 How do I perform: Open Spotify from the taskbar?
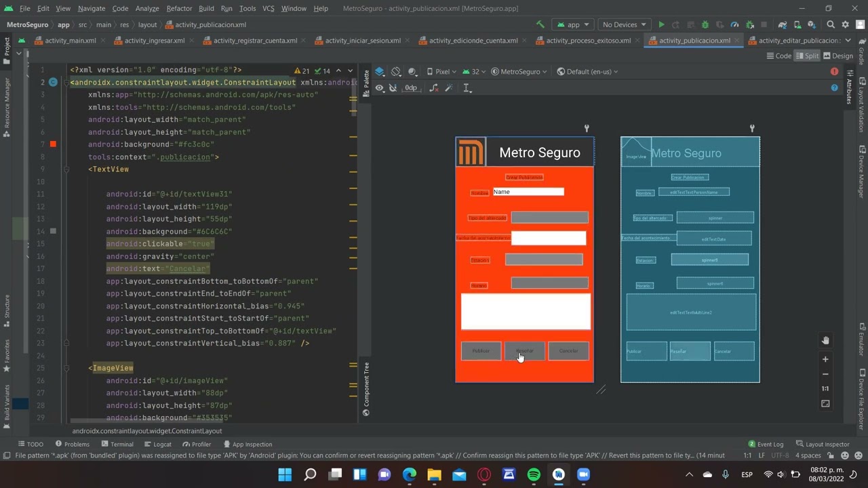tap(534, 474)
